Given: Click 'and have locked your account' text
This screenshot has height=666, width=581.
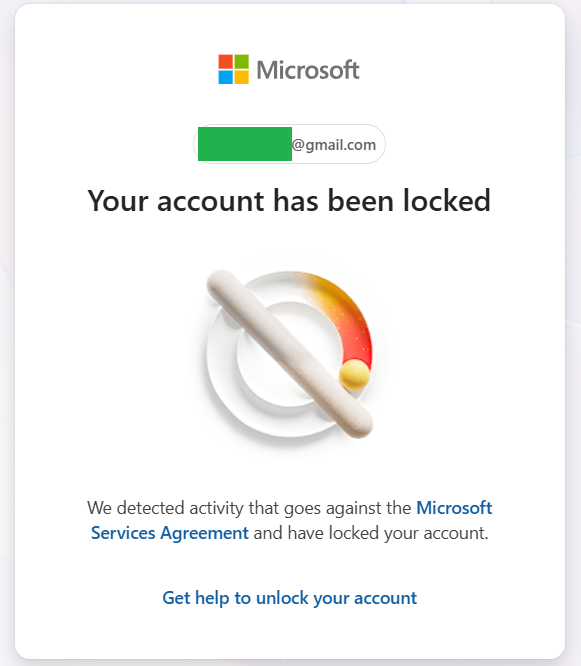Looking at the screenshot, I should point(371,533).
